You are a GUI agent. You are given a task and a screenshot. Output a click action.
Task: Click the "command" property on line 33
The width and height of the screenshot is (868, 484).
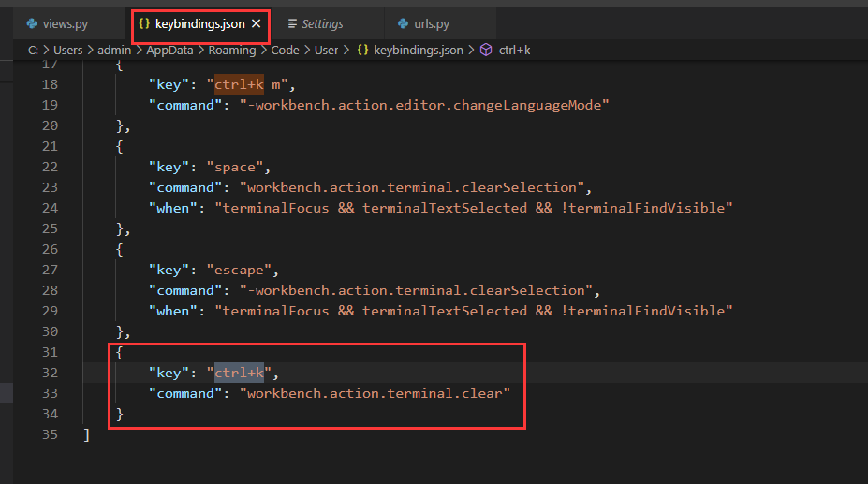pyautogui.click(x=184, y=394)
